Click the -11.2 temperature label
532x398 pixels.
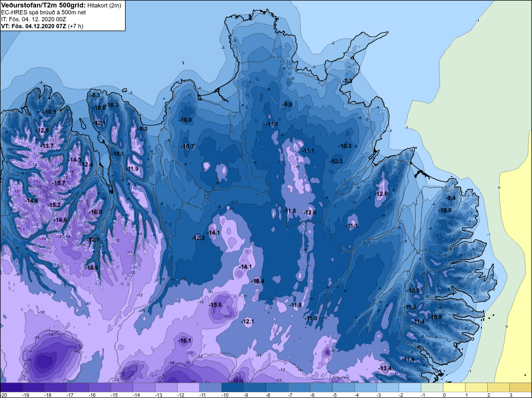click(x=410, y=308)
